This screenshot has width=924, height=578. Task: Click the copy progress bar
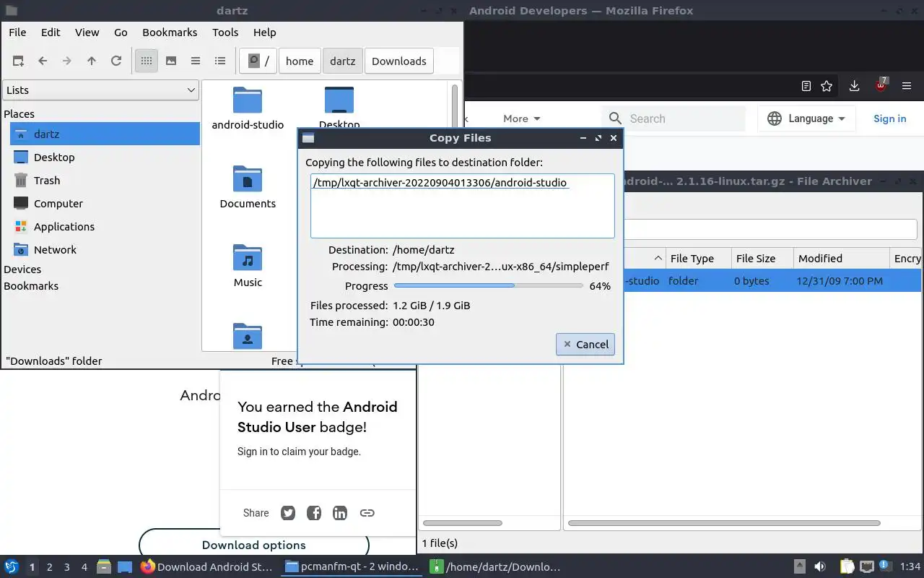pyautogui.click(x=487, y=285)
